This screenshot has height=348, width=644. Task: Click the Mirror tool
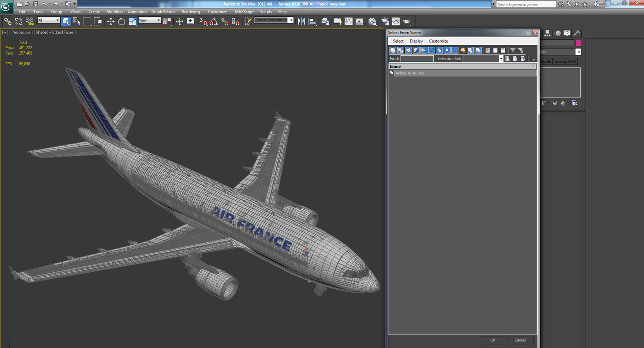(302, 21)
